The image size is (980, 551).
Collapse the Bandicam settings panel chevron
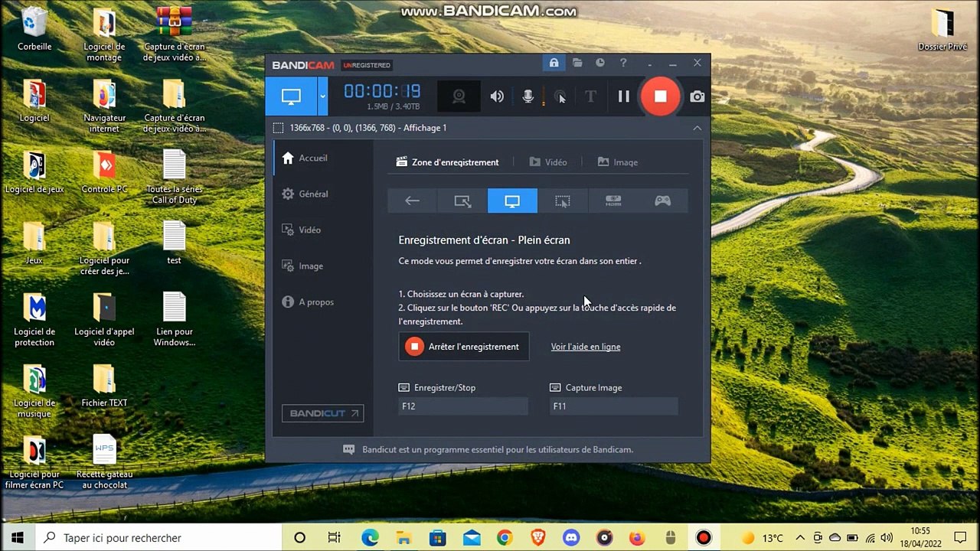697,128
